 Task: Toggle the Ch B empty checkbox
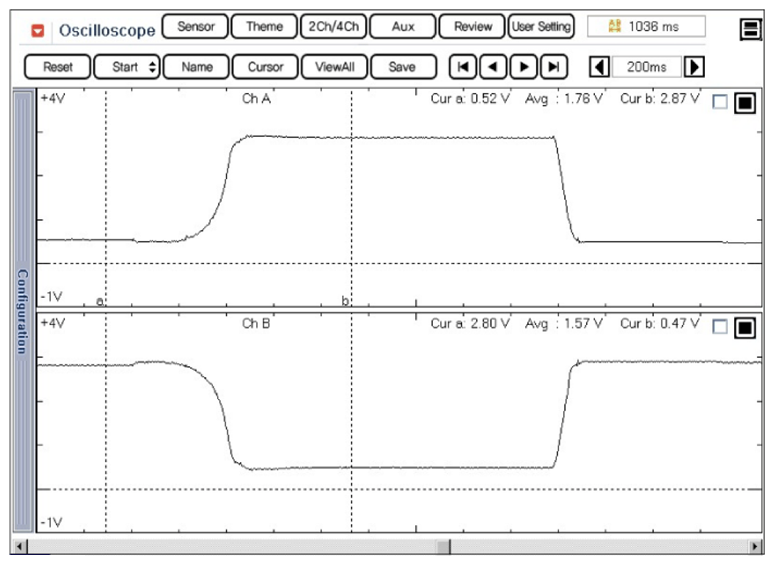click(x=720, y=326)
